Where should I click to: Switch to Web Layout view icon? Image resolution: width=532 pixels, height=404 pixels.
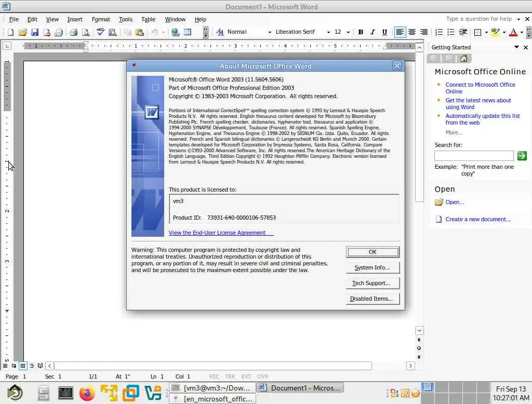click(x=14, y=366)
